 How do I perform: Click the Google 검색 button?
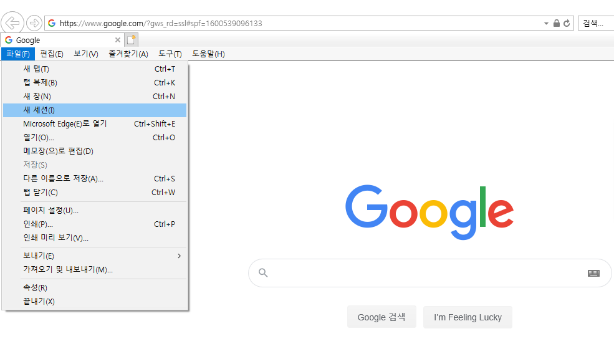pyautogui.click(x=381, y=317)
